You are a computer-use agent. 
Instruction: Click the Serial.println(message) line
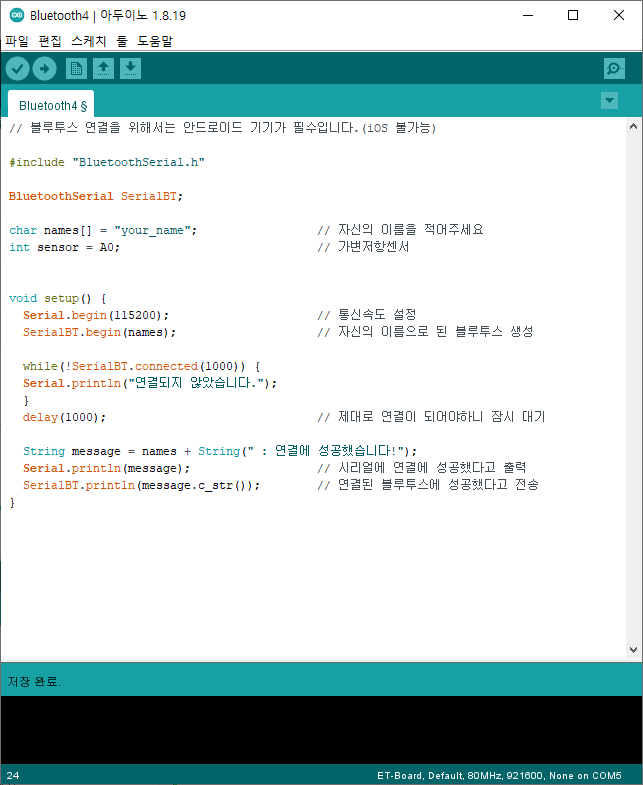[106, 469]
